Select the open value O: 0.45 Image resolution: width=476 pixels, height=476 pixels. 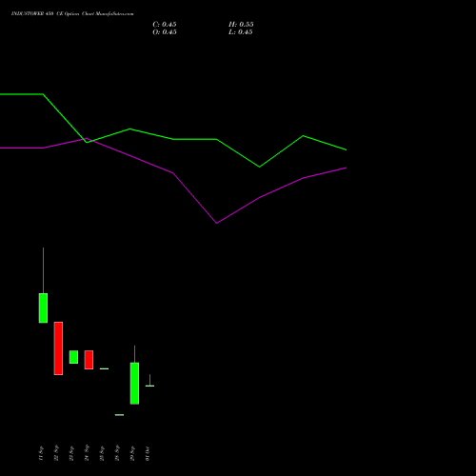click(165, 32)
